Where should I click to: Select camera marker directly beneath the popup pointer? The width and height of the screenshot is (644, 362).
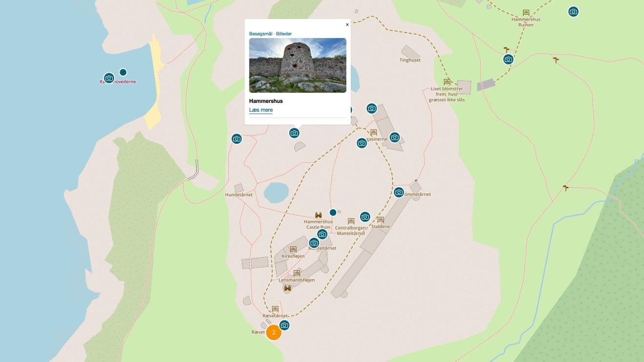pyautogui.click(x=294, y=133)
